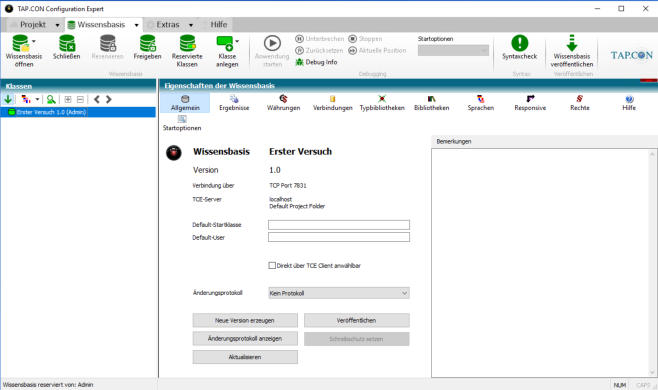Click the Klasse anlegen icon

click(225, 43)
